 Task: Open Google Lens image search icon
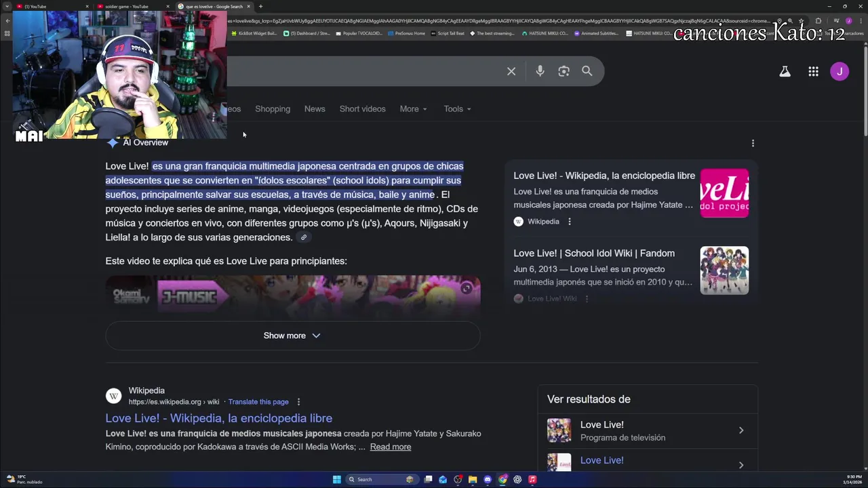(x=564, y=71)
